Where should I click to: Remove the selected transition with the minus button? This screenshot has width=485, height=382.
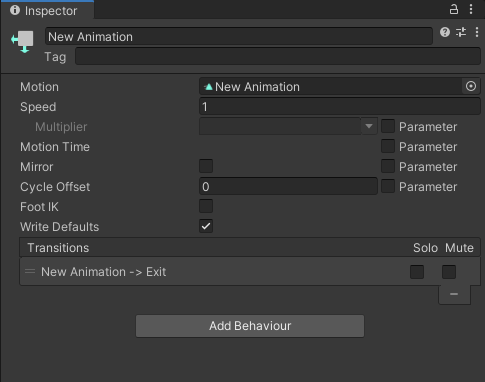454,294
